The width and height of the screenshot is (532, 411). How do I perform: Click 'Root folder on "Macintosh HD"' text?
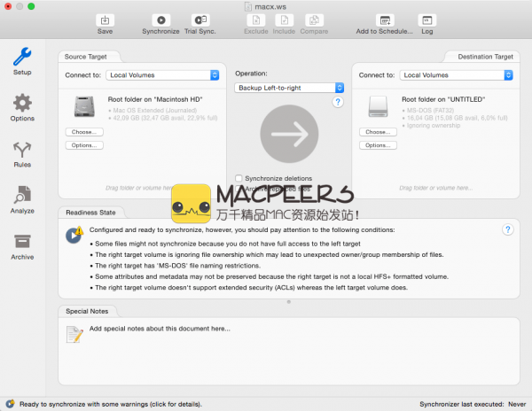tap(155, 99)
